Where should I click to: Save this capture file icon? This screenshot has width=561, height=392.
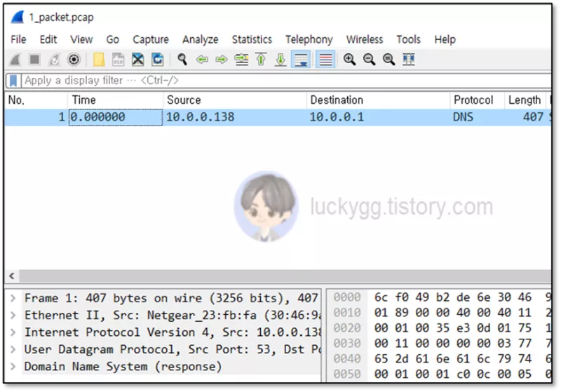point(118,60)
